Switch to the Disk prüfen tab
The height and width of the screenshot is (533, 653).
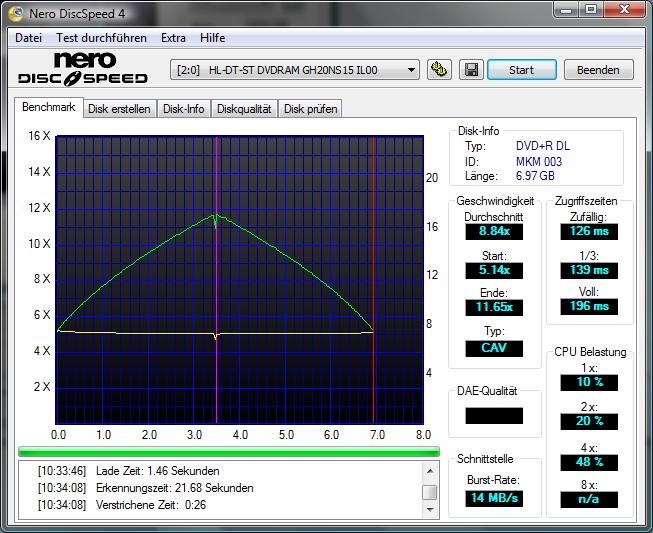(x=310, y=109)
